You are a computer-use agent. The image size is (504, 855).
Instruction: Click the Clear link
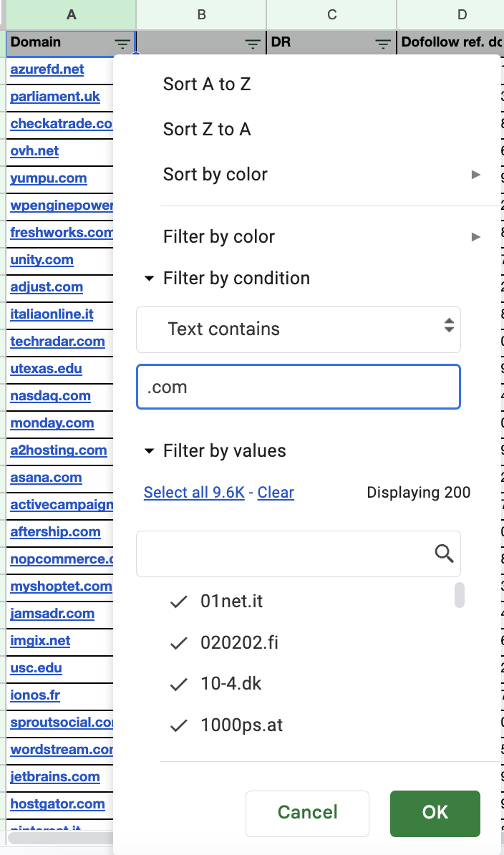point(276,493)
